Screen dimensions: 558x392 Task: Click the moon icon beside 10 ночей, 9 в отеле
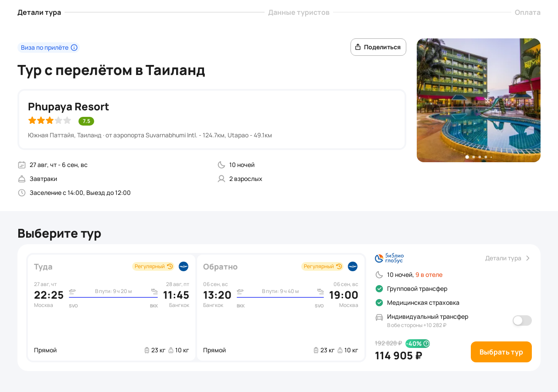[x=379, y=275]
